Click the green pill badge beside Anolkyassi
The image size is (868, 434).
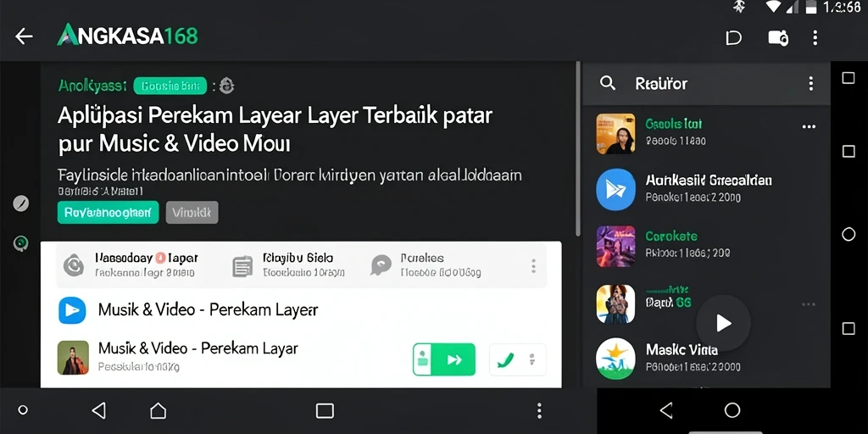point(170,86)
